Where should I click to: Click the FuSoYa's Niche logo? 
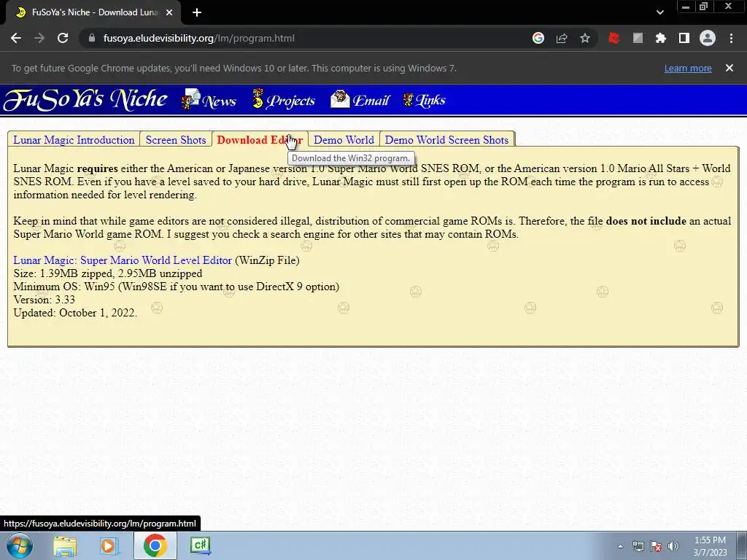point(86,99)
